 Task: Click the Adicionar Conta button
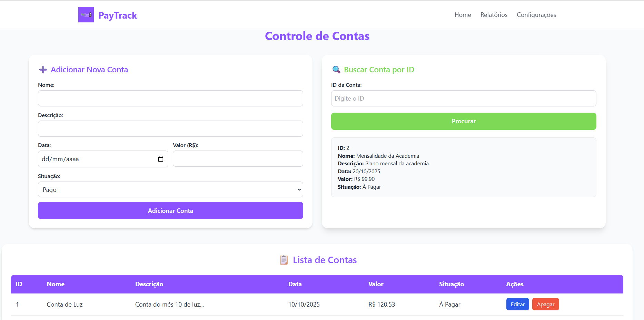click(x=170, y=210)
